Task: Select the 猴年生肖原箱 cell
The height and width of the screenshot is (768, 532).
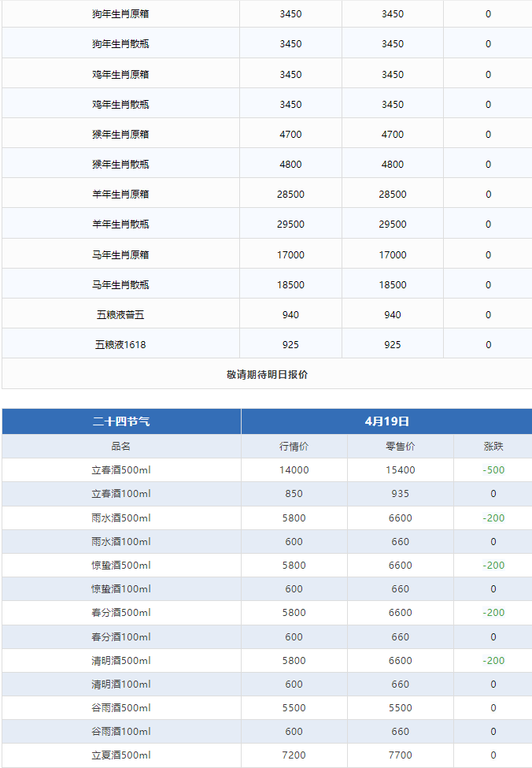Action: click(120, 134)
